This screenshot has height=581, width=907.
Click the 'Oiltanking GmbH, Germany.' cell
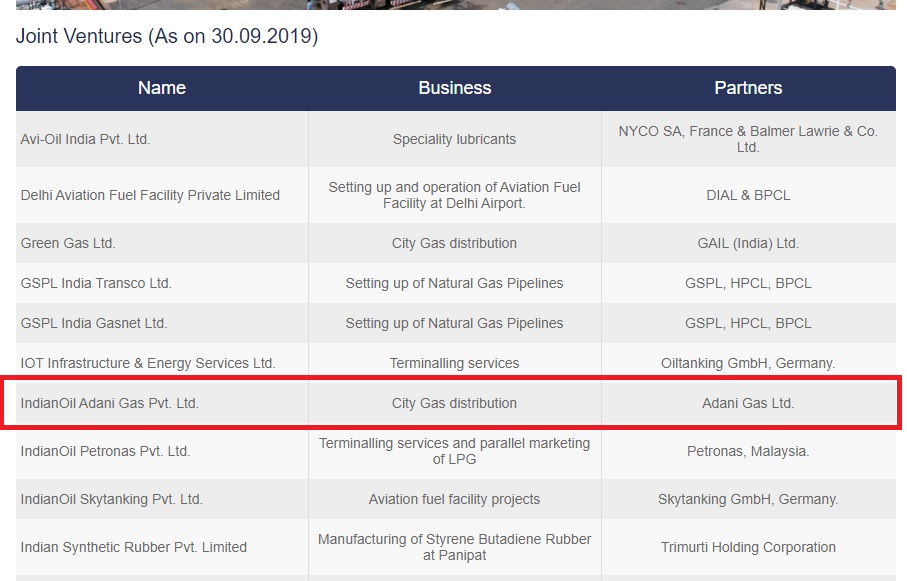pyautogui.click(x=749, y=363)
